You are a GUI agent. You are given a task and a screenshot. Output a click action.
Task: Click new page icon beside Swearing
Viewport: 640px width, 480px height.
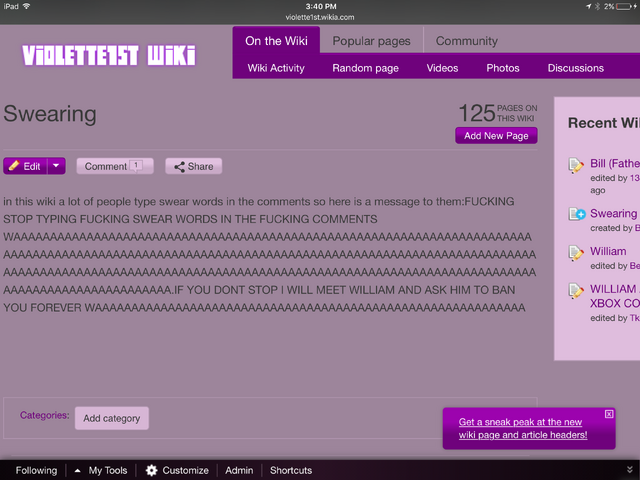(577, 214)
